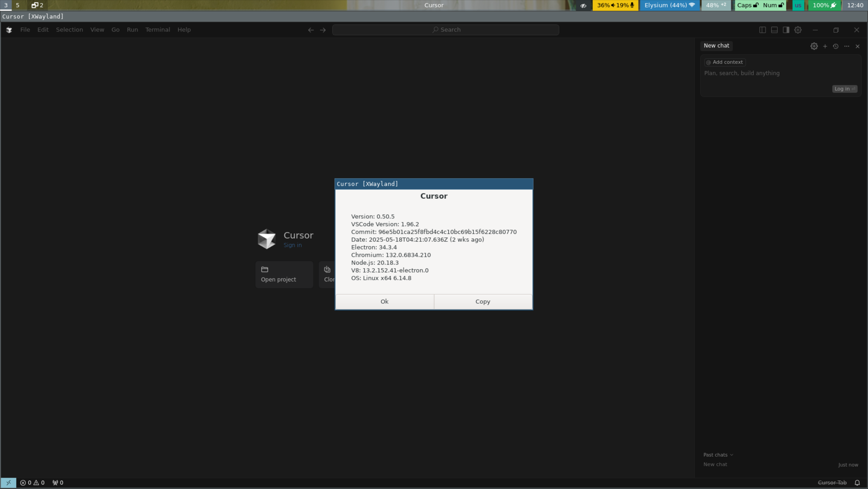The height and width of the screenshot is (489, 868).
Task: Close the chat pane
Action: 857,46
